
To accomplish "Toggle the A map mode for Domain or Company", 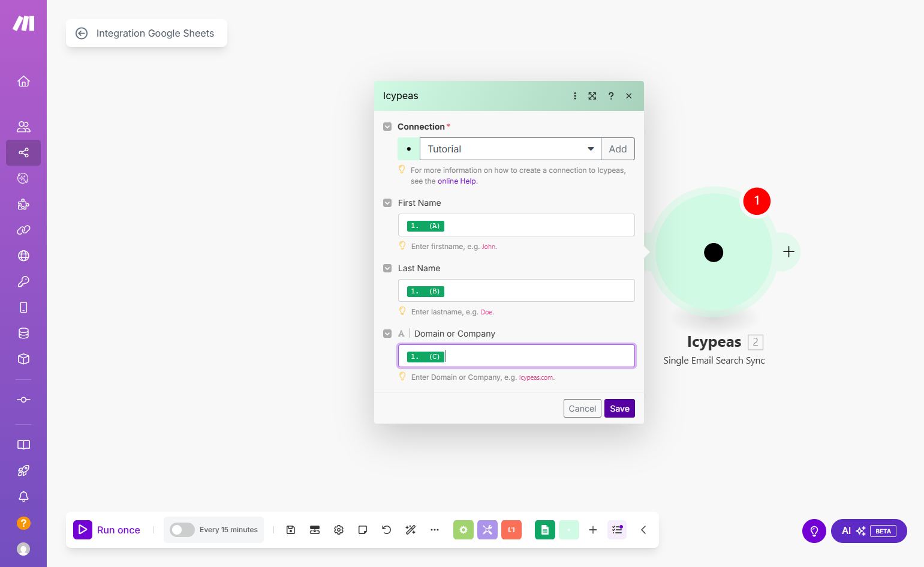I will 401,334.
